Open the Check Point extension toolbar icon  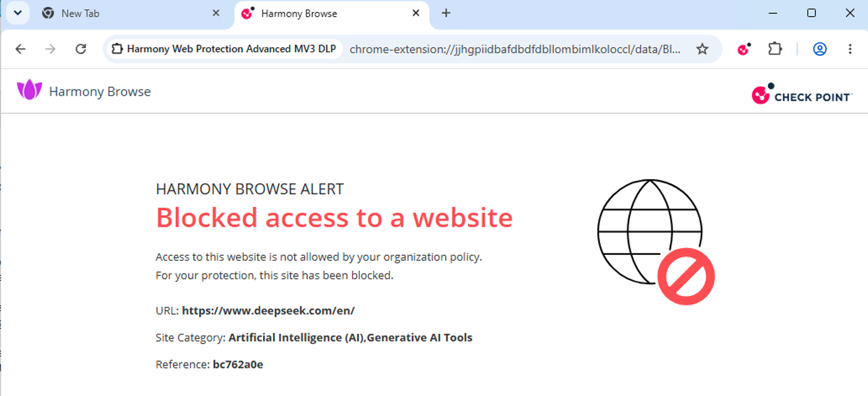coord(744,49)
